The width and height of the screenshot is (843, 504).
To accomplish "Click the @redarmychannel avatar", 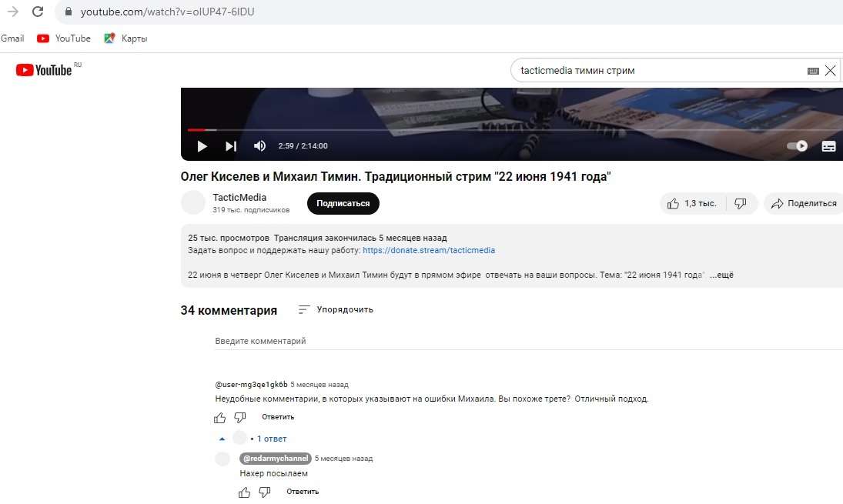I will pos(222,459).
